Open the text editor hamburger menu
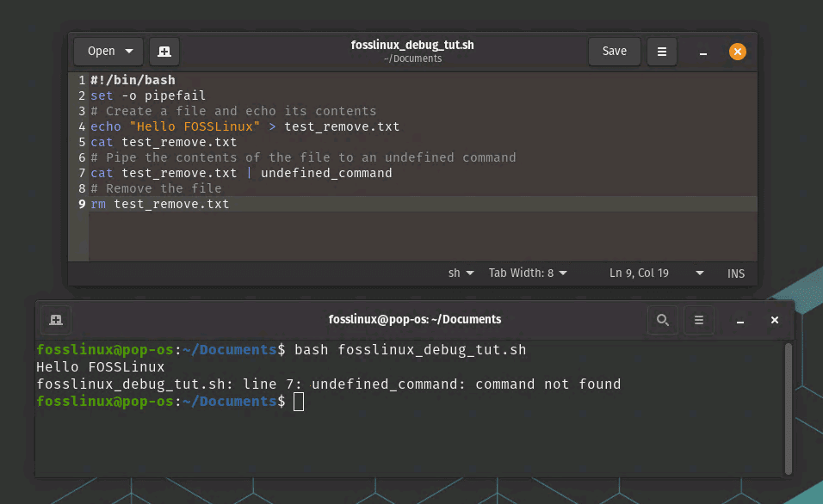The image size is (823, 504). pyautogui.click(x=661, y=51)
